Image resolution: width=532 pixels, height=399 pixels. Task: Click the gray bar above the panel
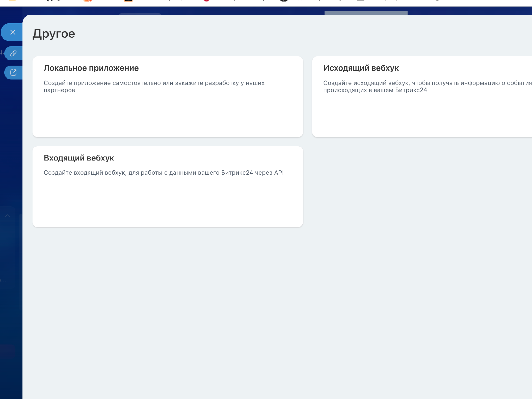click(366, 13)
